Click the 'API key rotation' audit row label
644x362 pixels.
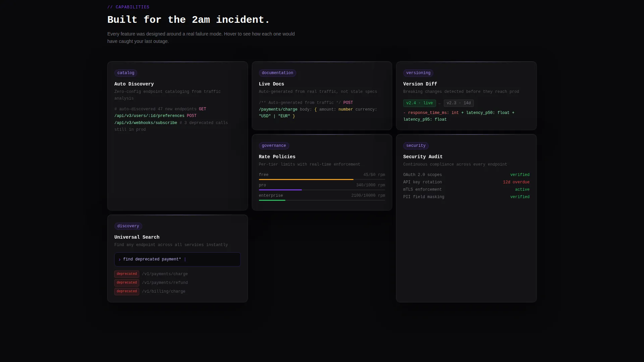422,182
